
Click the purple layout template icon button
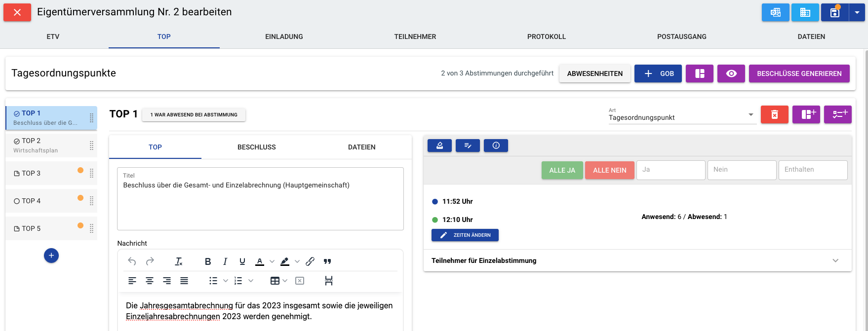[x=700, y=74]
